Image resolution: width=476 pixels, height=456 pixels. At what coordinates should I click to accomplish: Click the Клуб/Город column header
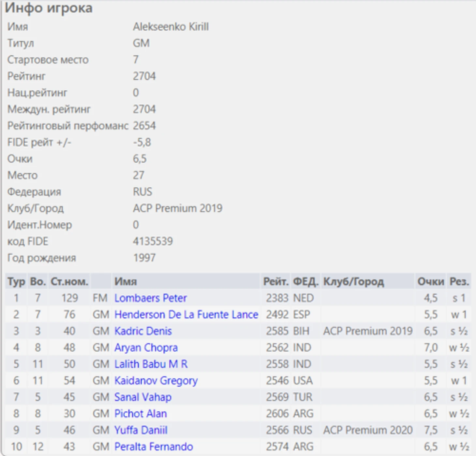[x=353, y=281]
